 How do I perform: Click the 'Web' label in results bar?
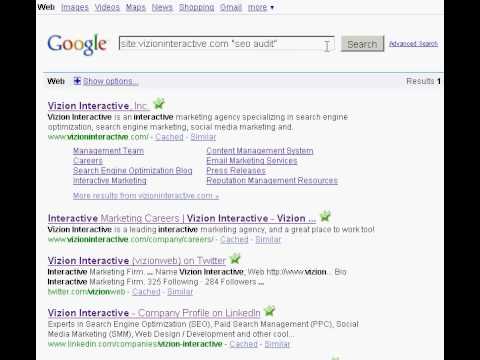[56, 81]
